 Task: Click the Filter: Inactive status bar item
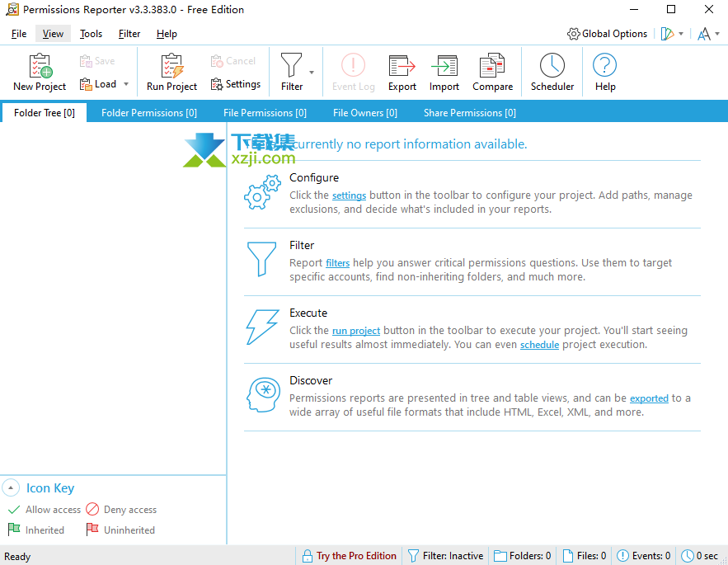click(x=446, y=556)
